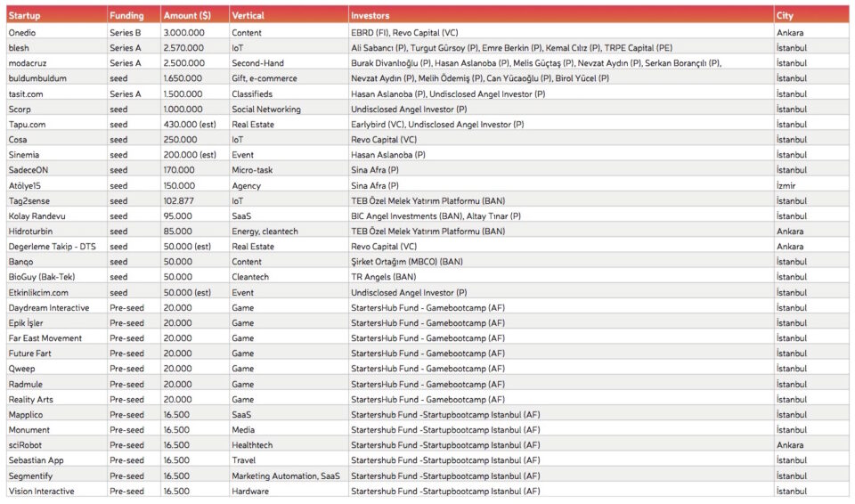
Task: Select the Sebastian App startup cell
Action: 57,460
